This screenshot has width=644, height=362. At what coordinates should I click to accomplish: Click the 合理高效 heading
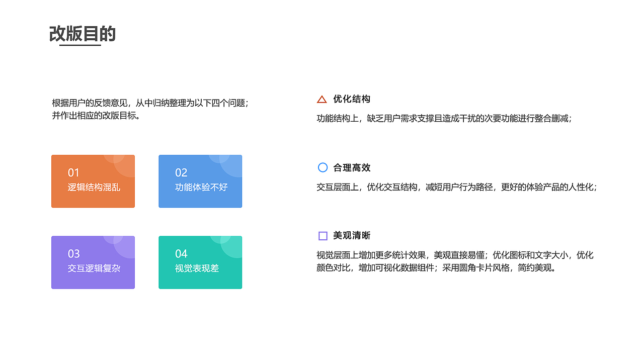tap(352, 167)
